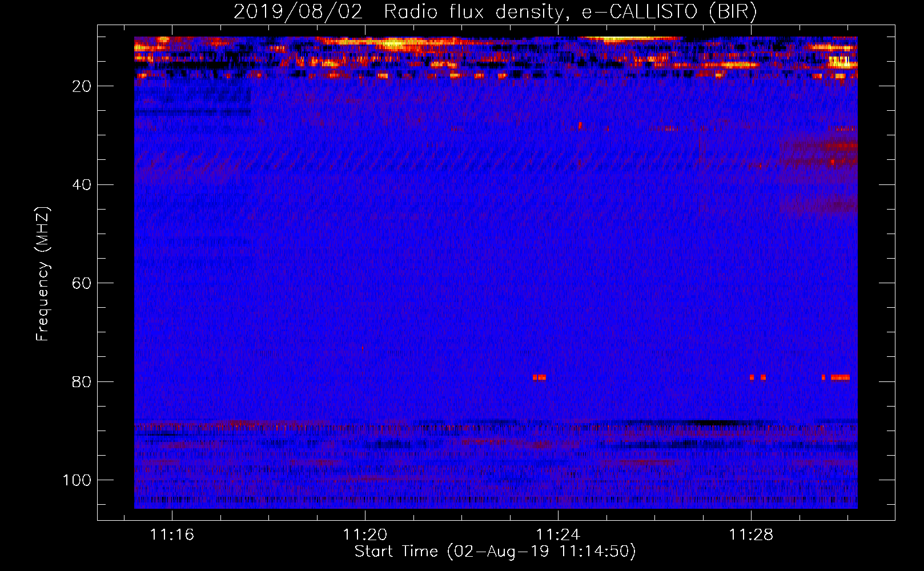Click the '80' frequency tick label
924x571 pixels.
point(82,382)
